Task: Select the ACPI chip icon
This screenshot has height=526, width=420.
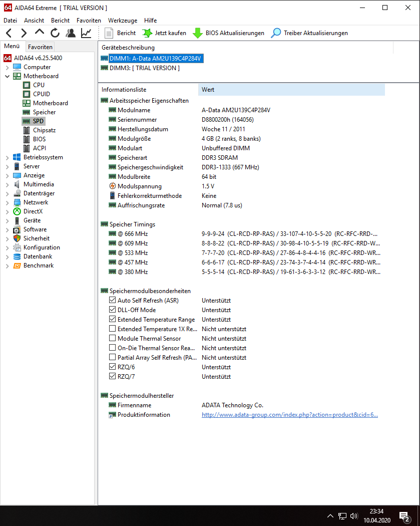Action: coord(27,148)
